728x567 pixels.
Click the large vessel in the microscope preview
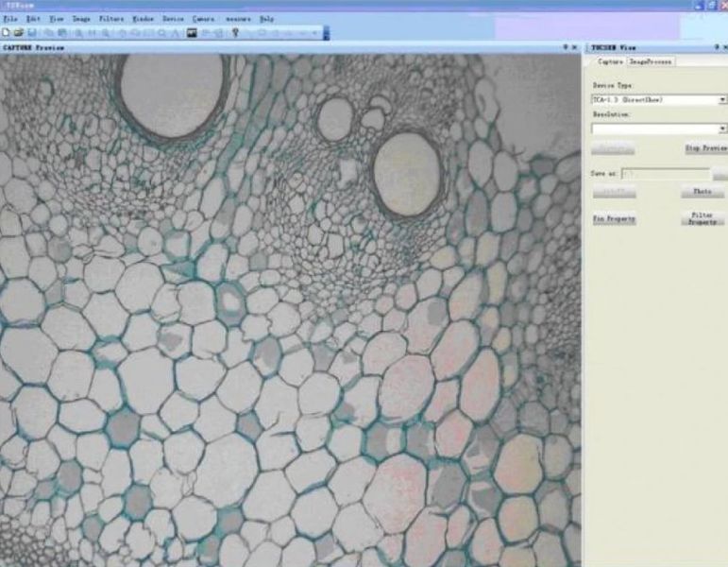point(172,94)
